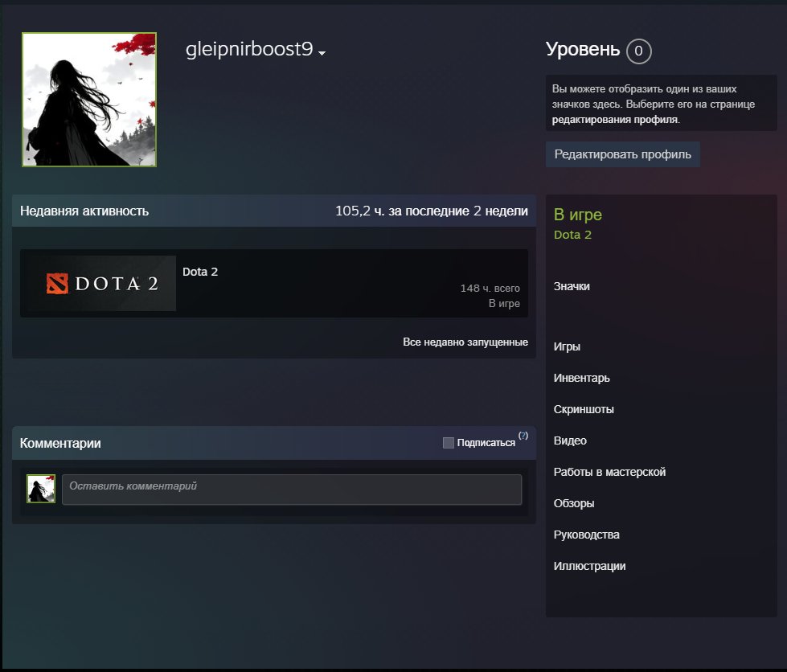Click small avatar beside comment box
The image size is (787, 672).
tap(41, 489)
